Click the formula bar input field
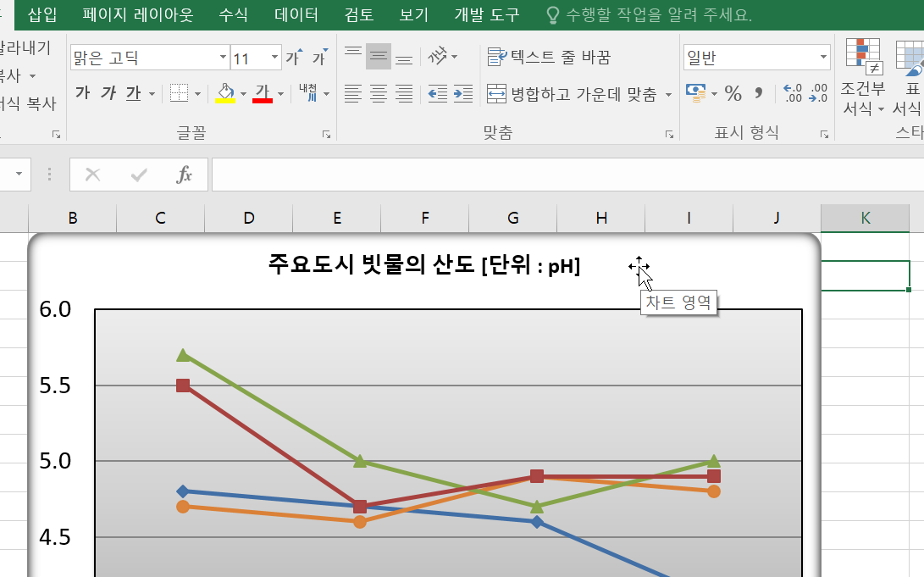This screenshot has width=924, height=577. pyautogui.click(x=559, y=175)
